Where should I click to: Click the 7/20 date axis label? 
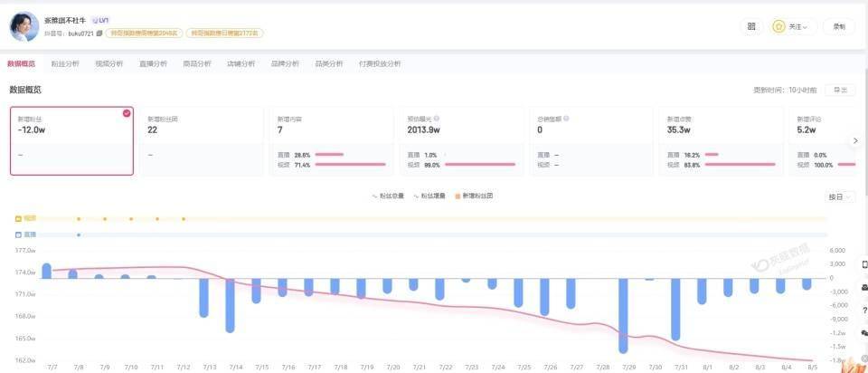pos(393,367)
